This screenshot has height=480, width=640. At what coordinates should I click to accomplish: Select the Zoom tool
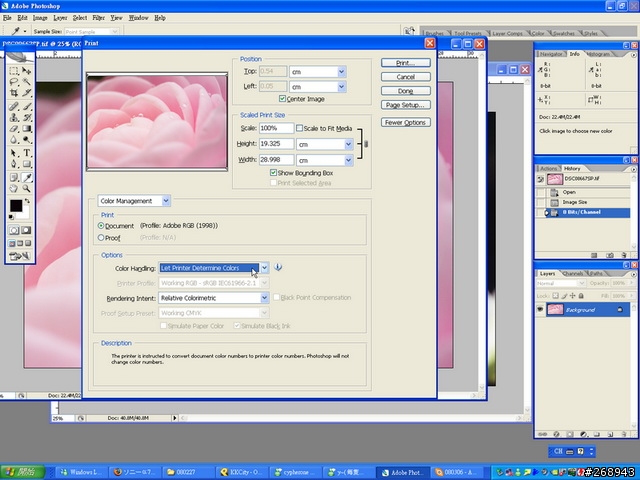(x=27, y=189)
